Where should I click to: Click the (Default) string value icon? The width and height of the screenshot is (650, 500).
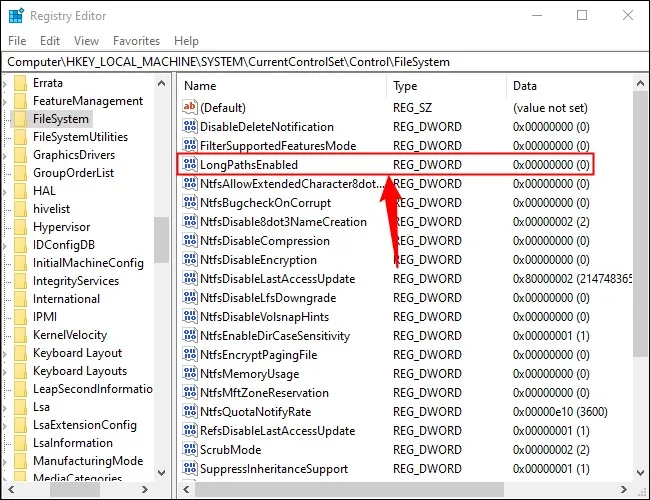pyautogui.click(x=189, y=107)
